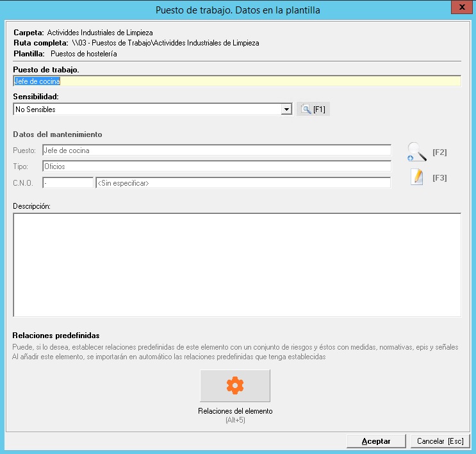Click the dialog title bar
This screenshot has height=454, width=476.
pyautogui.click(x=238, y=10)
